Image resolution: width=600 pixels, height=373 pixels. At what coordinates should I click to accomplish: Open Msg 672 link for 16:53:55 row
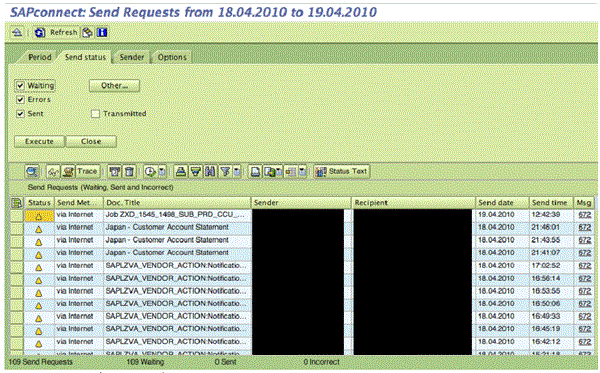coord(584,291)
